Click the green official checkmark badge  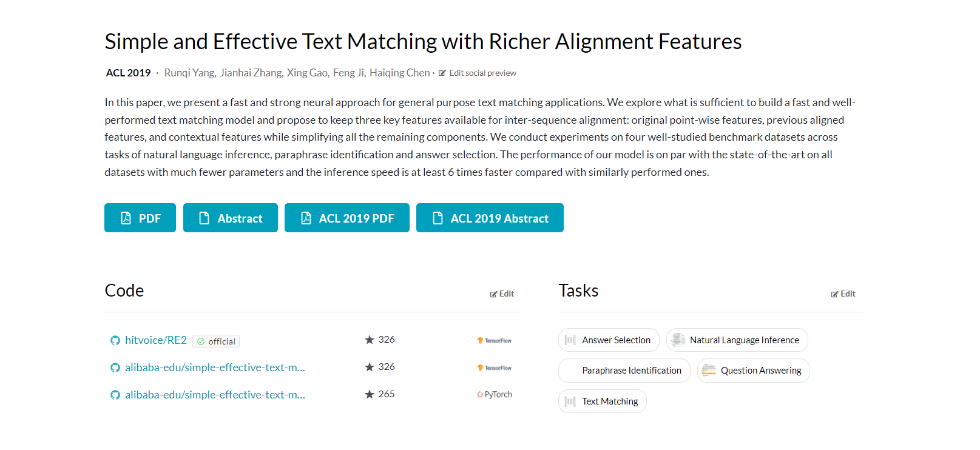[201, 341]
